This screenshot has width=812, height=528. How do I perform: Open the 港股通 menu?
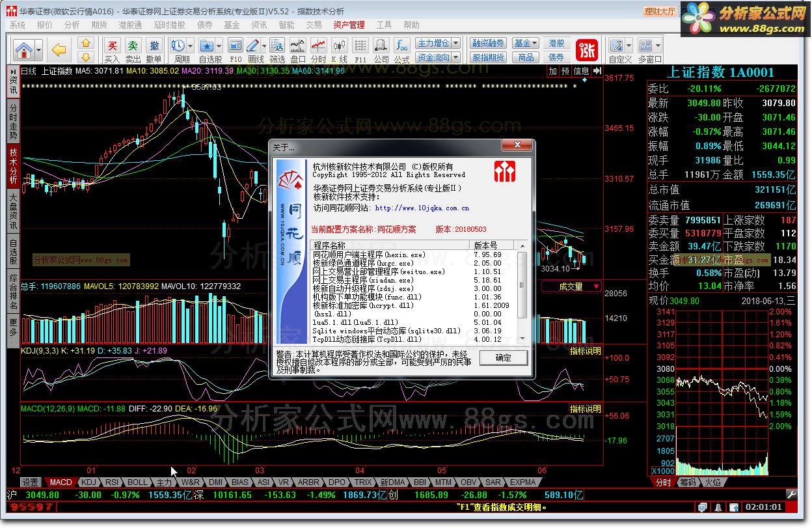130,25
